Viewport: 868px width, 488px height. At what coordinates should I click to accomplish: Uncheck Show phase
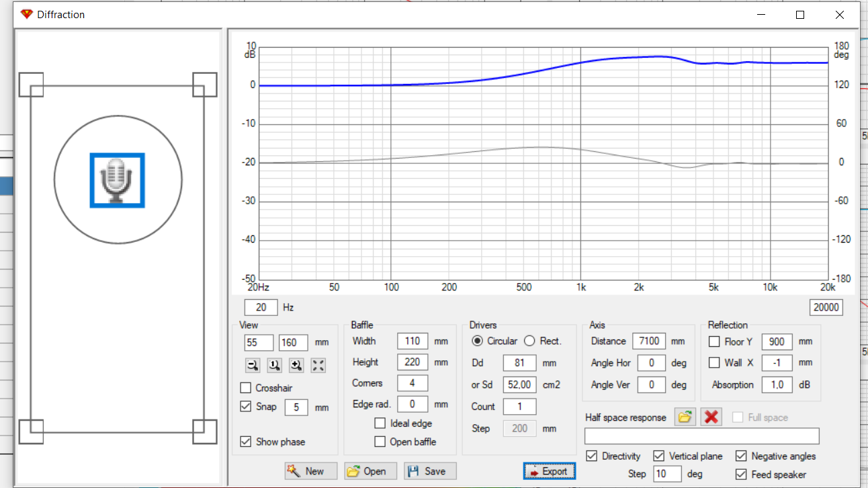pyautogui.click(x=246, y=442)
